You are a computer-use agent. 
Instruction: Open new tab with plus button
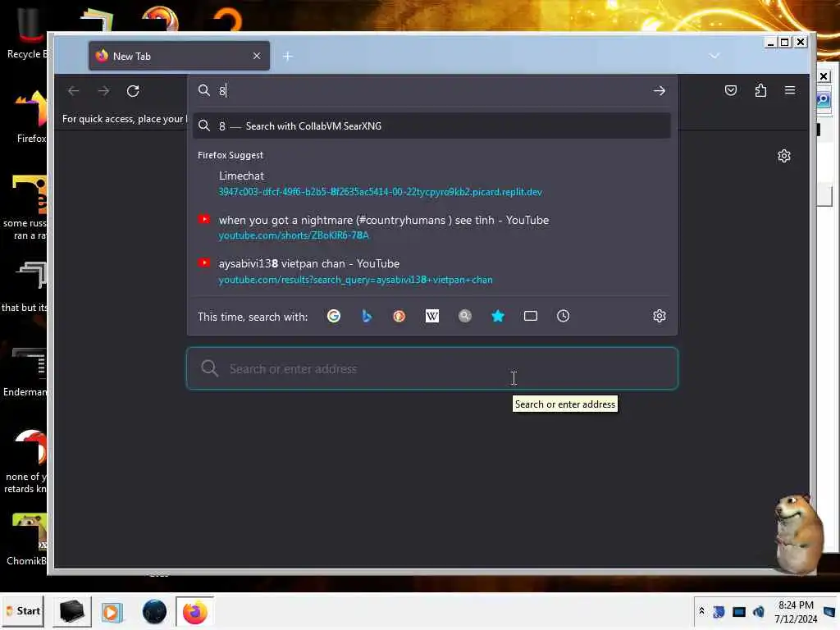click(288, 57)
